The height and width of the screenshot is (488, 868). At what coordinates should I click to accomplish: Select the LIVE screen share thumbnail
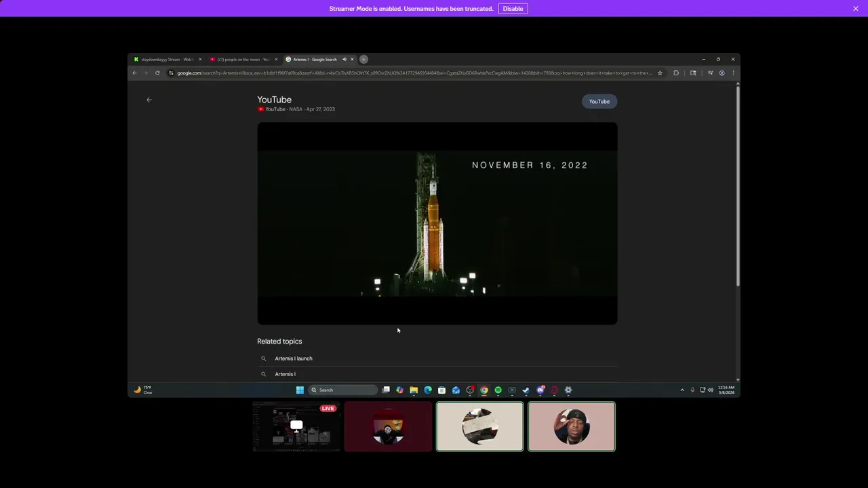click(296, 426)
